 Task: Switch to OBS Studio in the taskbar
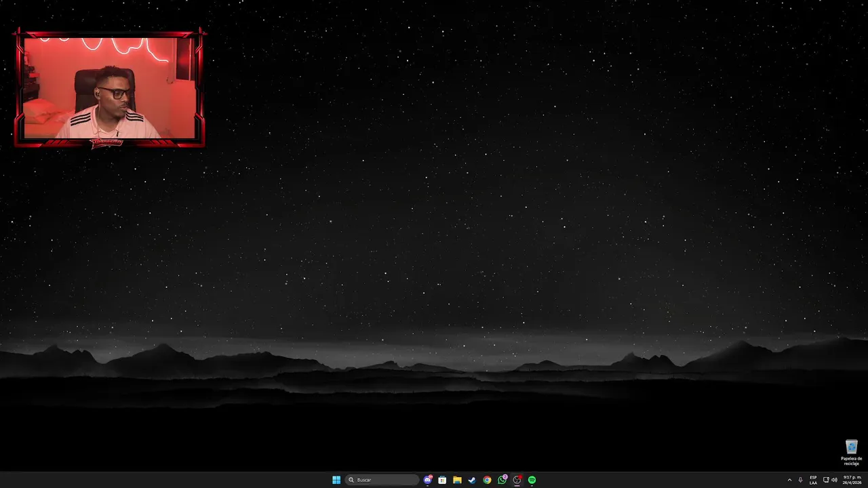pyautogui.click(x=517, y=480)
